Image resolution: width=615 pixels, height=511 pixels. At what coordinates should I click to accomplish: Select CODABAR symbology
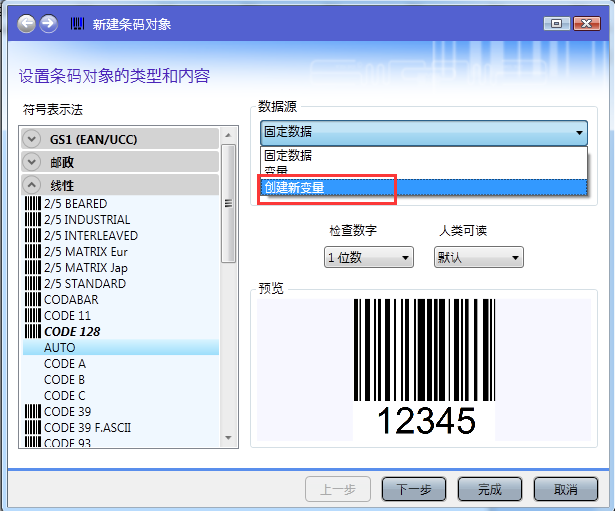click(71, 300)
